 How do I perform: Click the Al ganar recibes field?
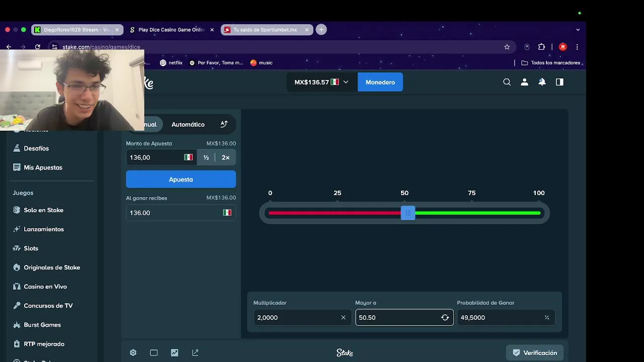(181, 213)
